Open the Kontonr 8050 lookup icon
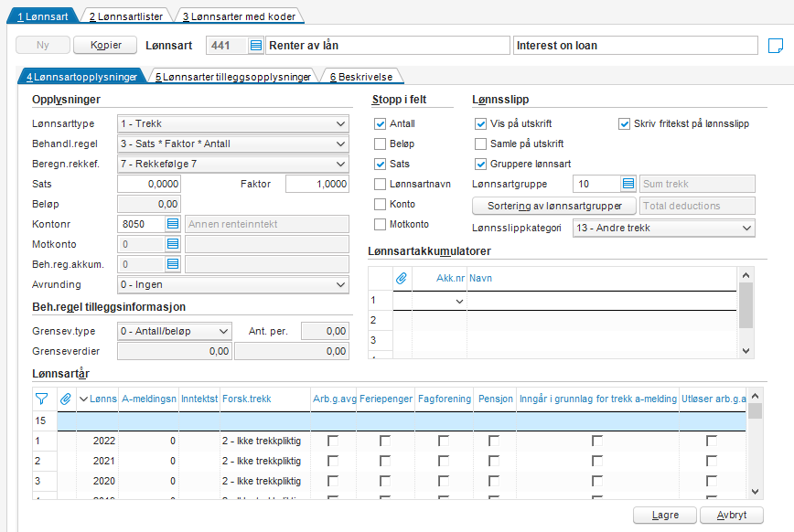 click(x=173, y=224)
